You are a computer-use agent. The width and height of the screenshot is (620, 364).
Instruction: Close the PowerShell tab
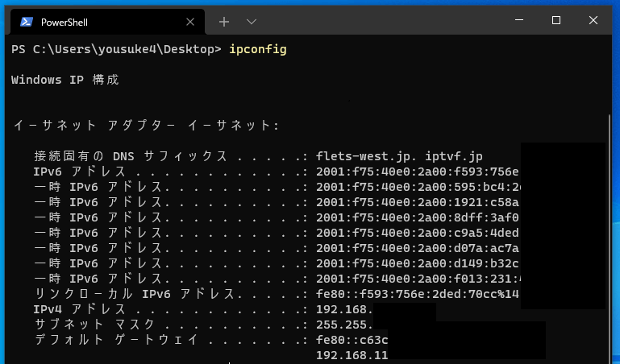point(190,22)
